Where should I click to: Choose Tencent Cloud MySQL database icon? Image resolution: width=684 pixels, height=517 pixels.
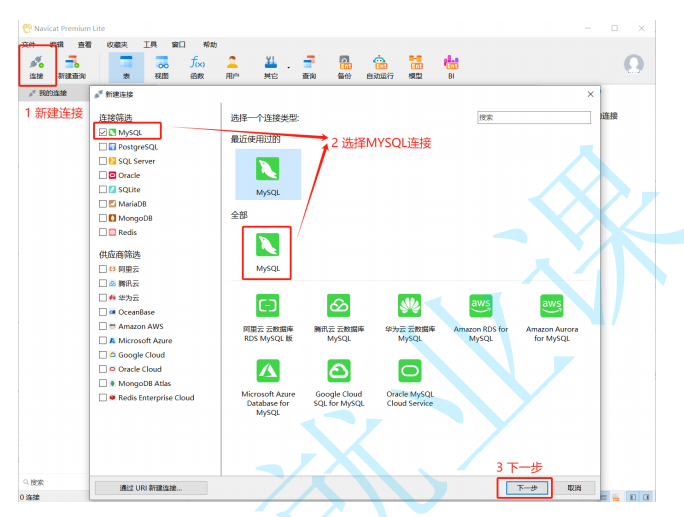339,318
